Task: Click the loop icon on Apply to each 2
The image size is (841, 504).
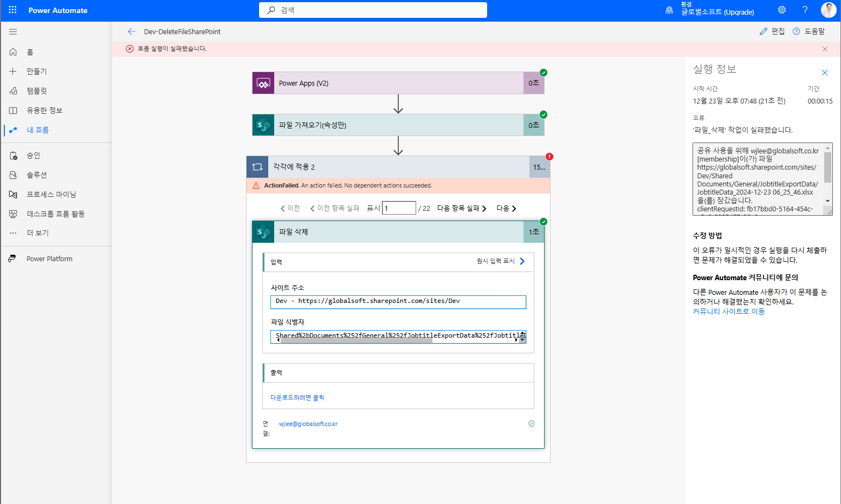Action: tap(257, 167)
